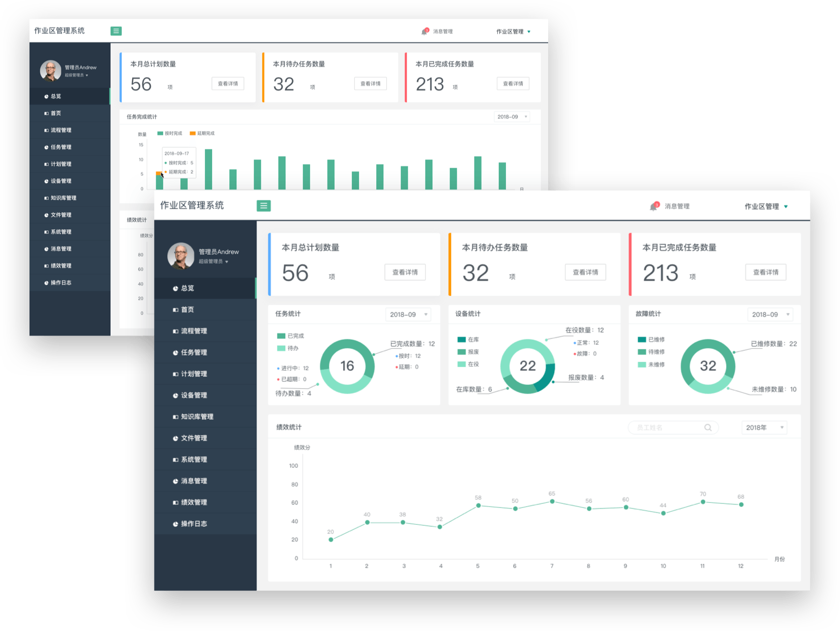Open notification bell in the front window header
This screenshot has width=840, height=631.
pyautogui.click(x=654, y=206)
